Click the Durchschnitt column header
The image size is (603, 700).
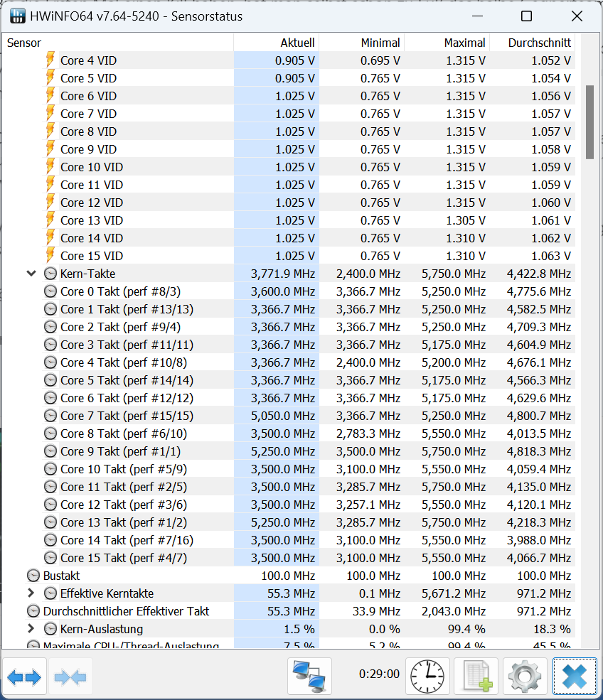pyautogui.click(x=533, y=43)
